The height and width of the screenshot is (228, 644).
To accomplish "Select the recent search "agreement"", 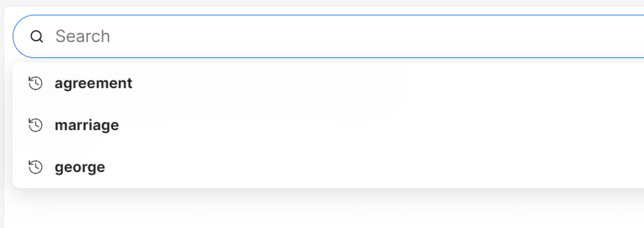I will click(93, 83).
